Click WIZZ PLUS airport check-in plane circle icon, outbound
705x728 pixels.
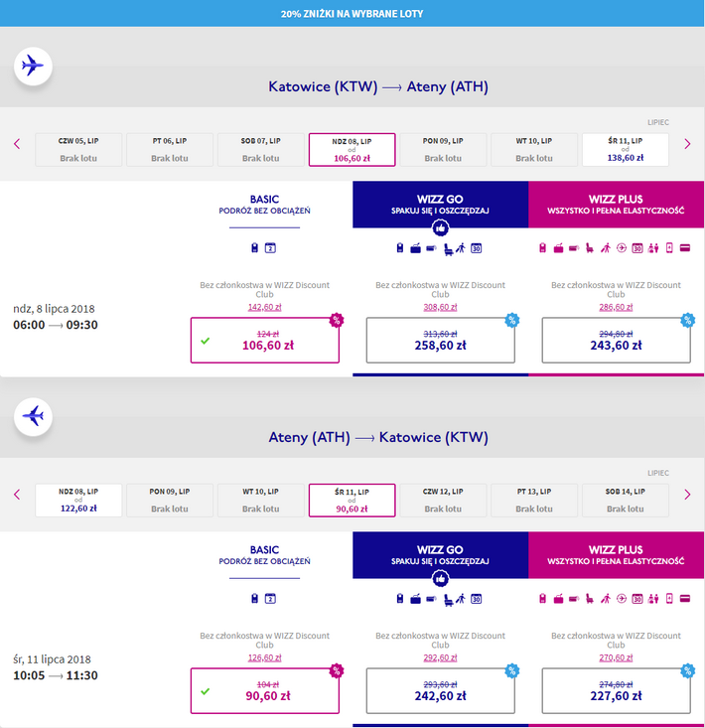click(x=622, y=248)
